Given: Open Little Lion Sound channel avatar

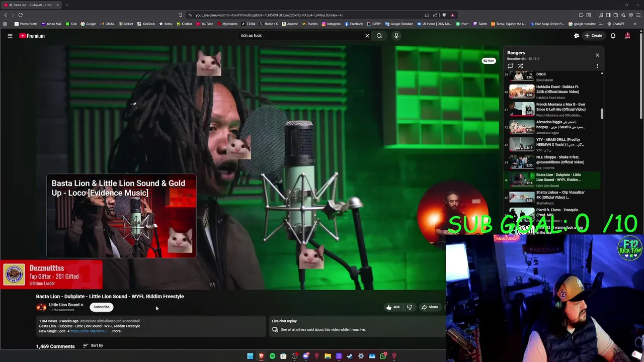Looking at the screenshot, I should point(41,307).
